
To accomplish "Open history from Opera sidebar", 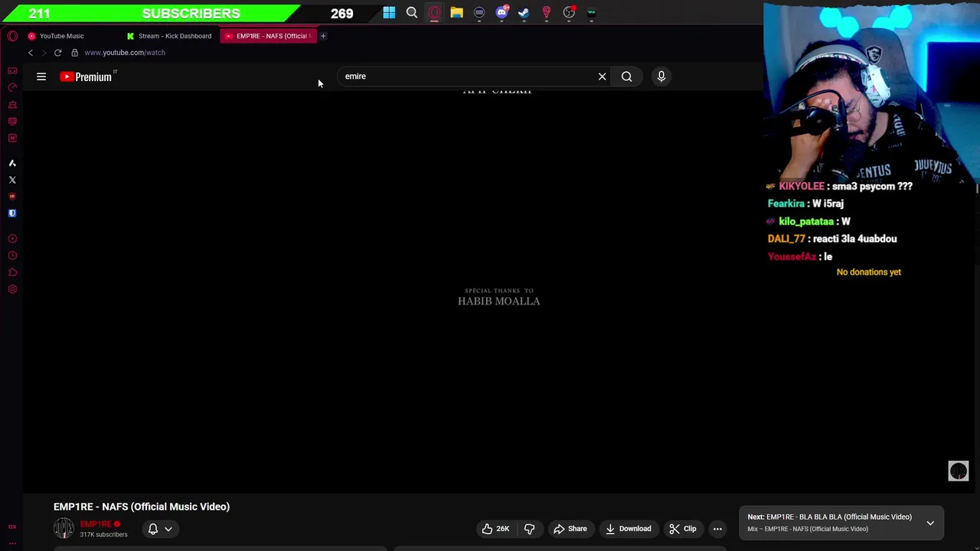I will tap(12, 256).
